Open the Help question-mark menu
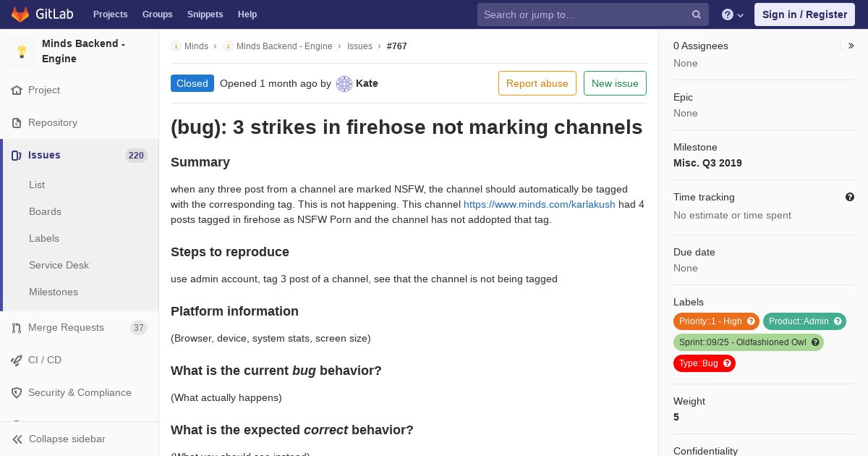The image size is (868, 456). [x=733, y=14]
